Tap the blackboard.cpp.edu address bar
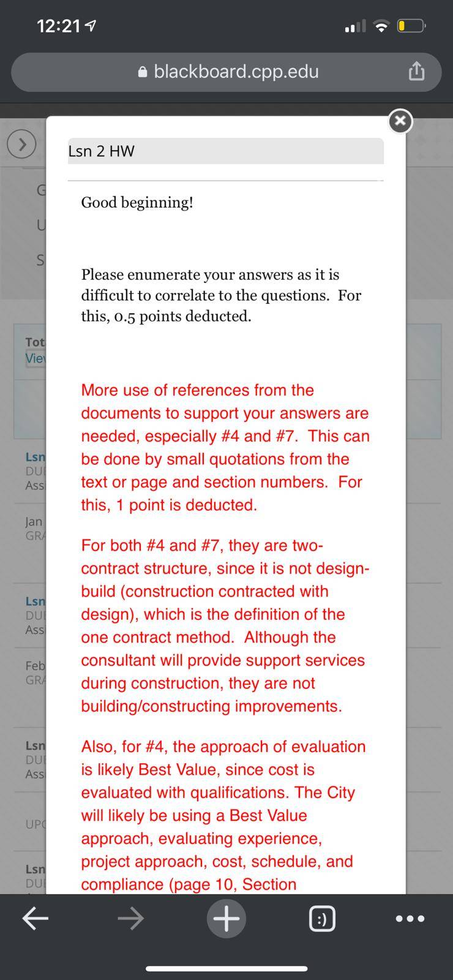453x980 pixels. click(226, 72)
